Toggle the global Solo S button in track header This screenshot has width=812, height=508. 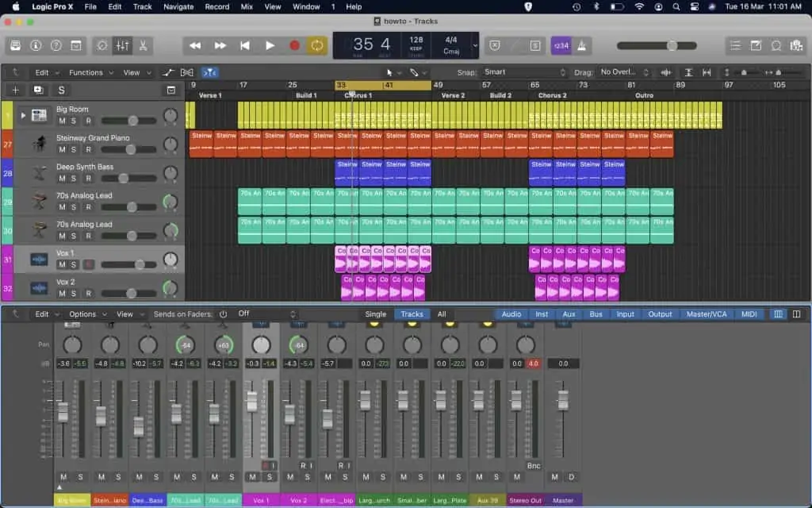point(61,90)
